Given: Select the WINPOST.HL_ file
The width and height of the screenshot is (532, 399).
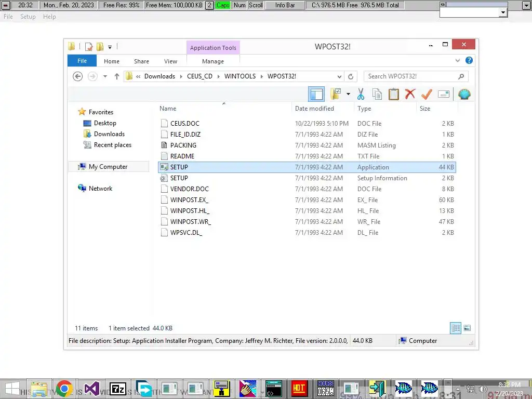Looking at the screenshot, I should point(307,211).
